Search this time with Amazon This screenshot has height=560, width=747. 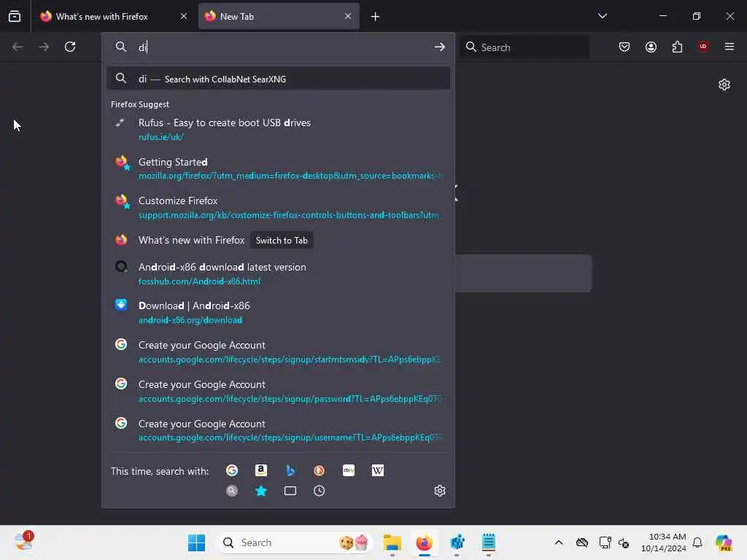click(x=261, y=470)
